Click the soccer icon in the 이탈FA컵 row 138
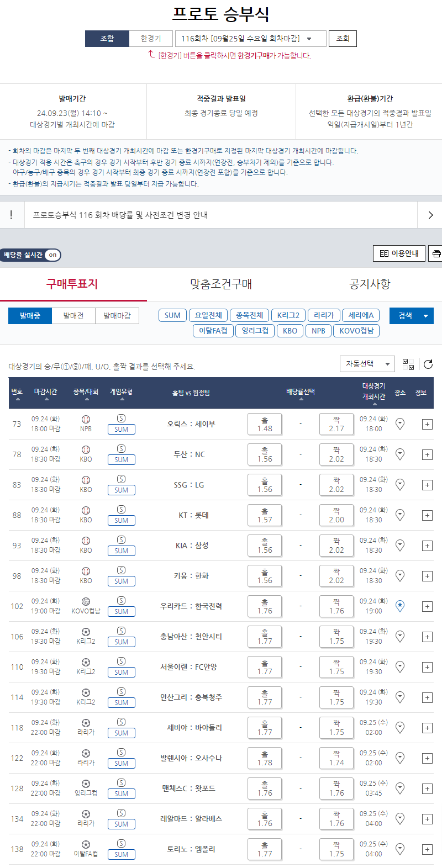This screenshot has height=868, width=442. coord(86,844)
